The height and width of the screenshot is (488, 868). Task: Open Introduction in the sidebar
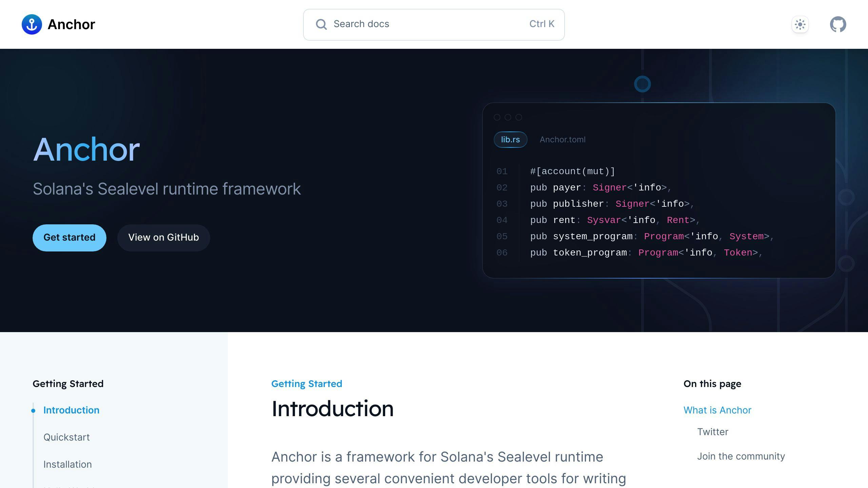click(71, 410)
